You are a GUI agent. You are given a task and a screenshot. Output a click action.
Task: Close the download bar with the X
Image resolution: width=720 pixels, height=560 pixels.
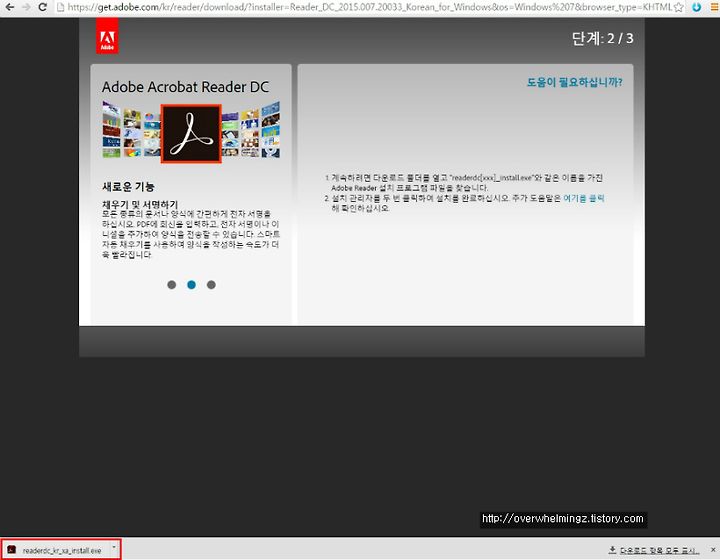(713, 549)
